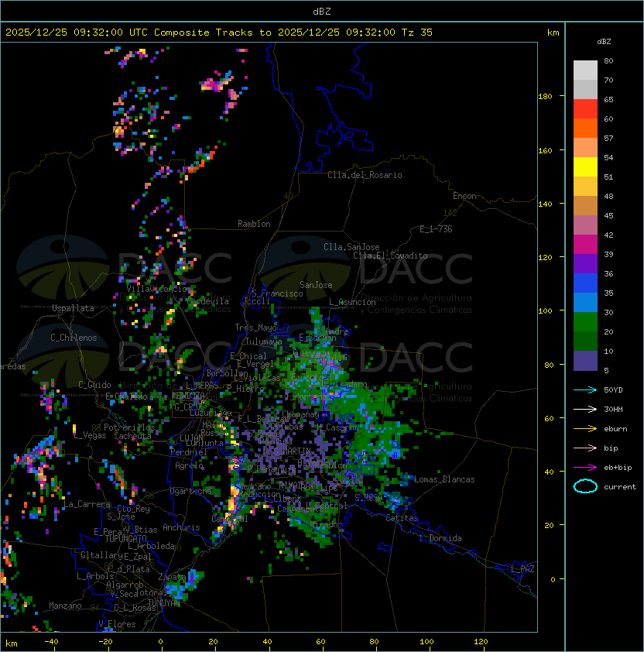Click the cyan ellipse marking 'current' in the legend
Screen dimensions: 644x652
click(x=585, y=486)
